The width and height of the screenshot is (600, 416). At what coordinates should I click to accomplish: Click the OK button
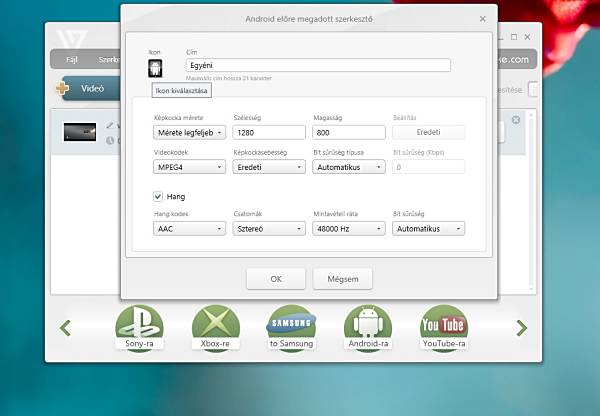(x=276, y=279)
